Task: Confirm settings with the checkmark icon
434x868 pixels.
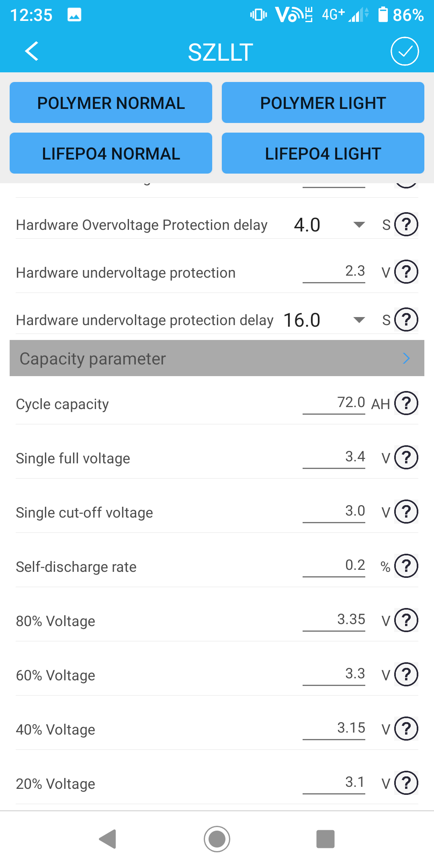Action: 405,51
